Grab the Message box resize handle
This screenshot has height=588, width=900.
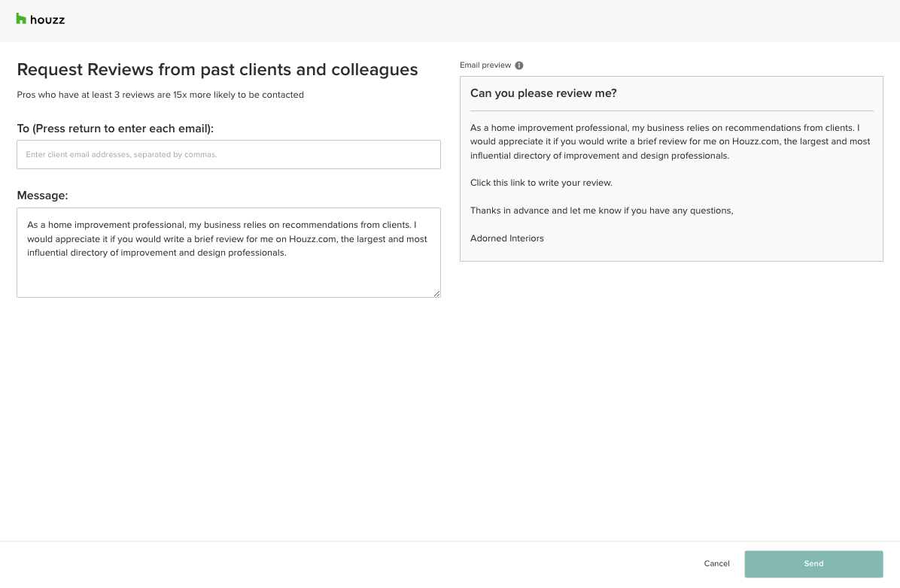436,293
